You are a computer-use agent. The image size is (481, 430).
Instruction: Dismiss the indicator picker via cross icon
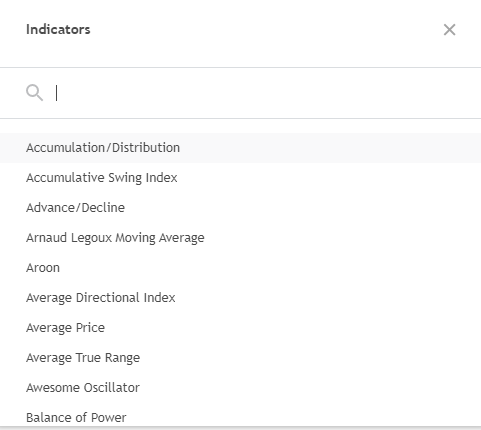(449, 30)
